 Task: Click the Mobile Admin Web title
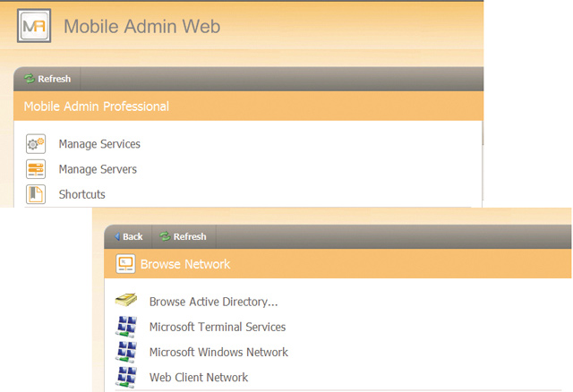tap(141, 26)
